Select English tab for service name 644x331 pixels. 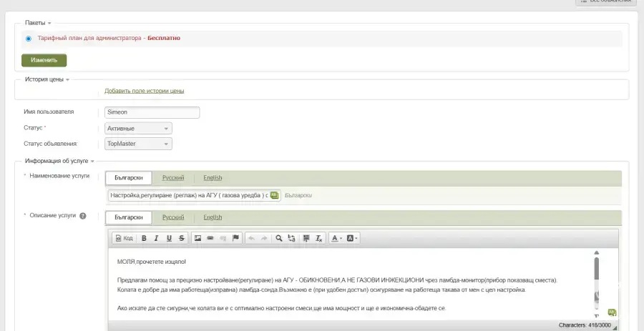point(213,177)
